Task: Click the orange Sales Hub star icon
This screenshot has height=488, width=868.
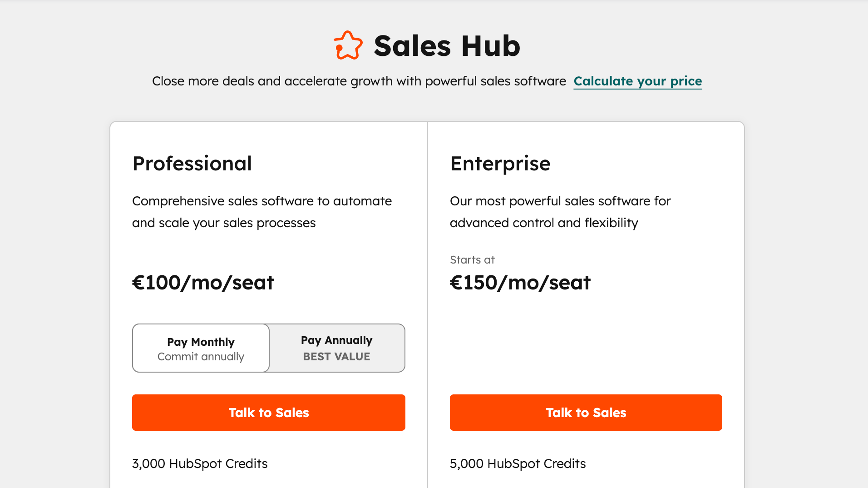Action: pyautogui.click(x=347, y=45)
